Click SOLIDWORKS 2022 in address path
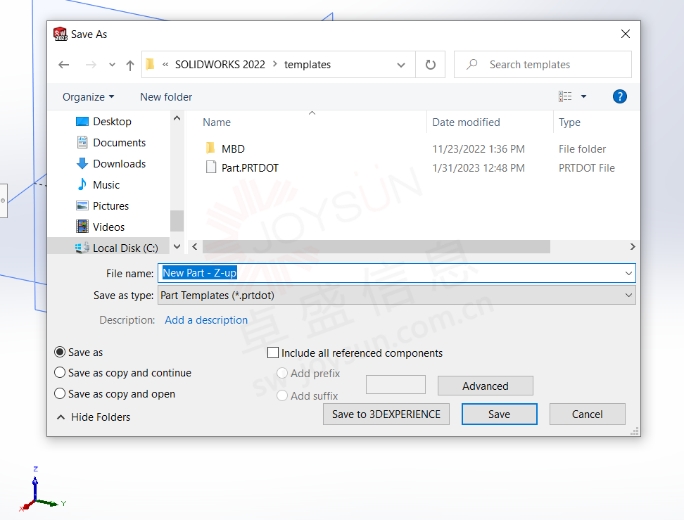 [220, 65]
